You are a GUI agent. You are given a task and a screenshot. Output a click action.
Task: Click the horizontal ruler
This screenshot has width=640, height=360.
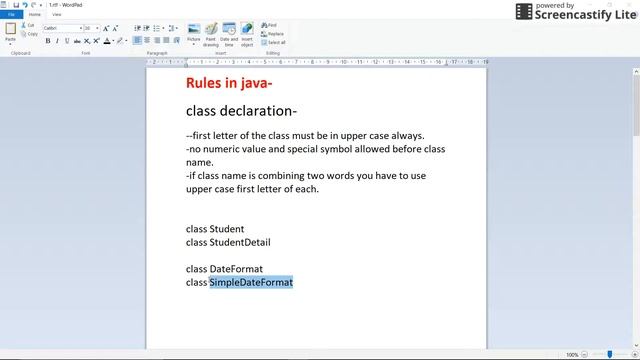[x=317, y=62]
